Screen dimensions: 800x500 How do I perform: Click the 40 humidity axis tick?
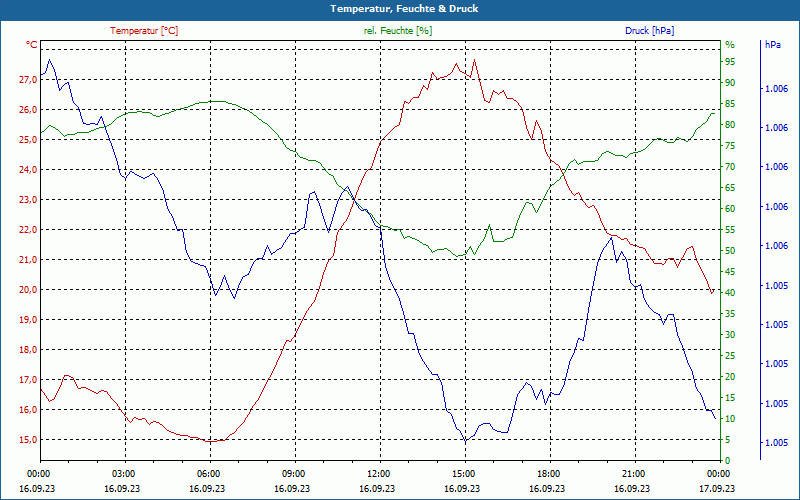(730, 293)
